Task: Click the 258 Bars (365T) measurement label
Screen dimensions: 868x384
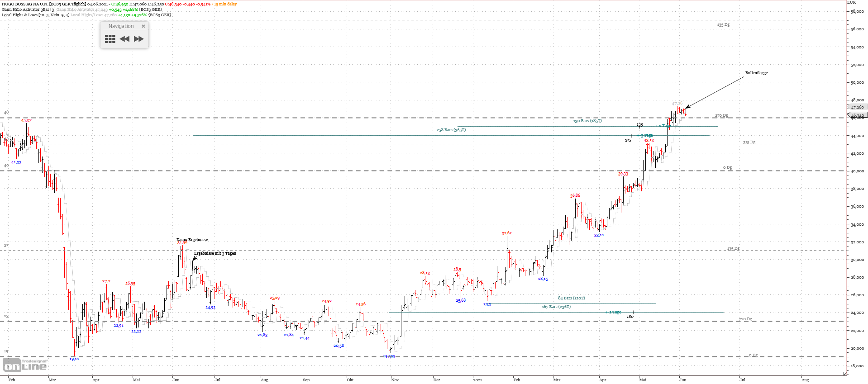Action: [451, 130]
